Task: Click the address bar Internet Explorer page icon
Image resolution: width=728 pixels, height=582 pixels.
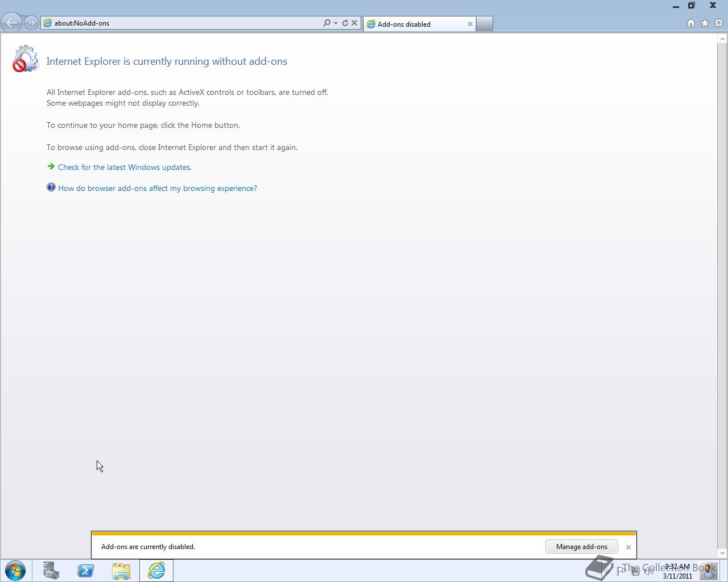Action: point(48,23)
